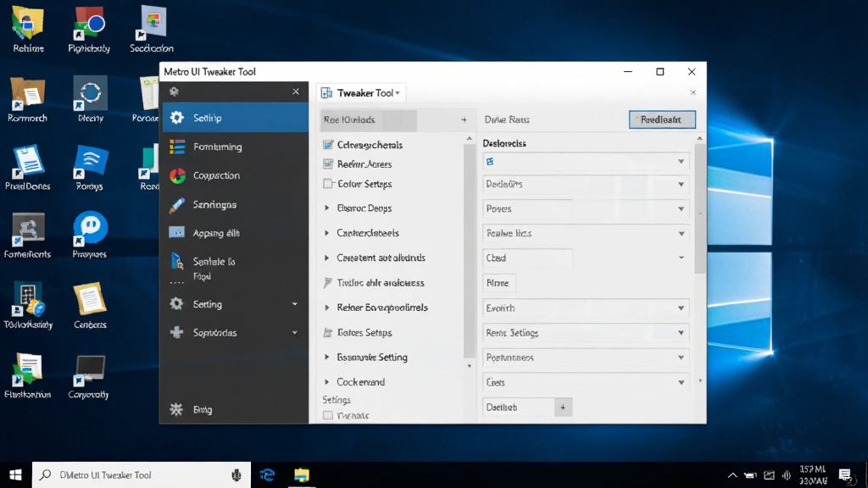The width and height of the screenshot is (868, 488).
Task: Expand the Cankerdateeis tree row
Action: tap(326, 233)
